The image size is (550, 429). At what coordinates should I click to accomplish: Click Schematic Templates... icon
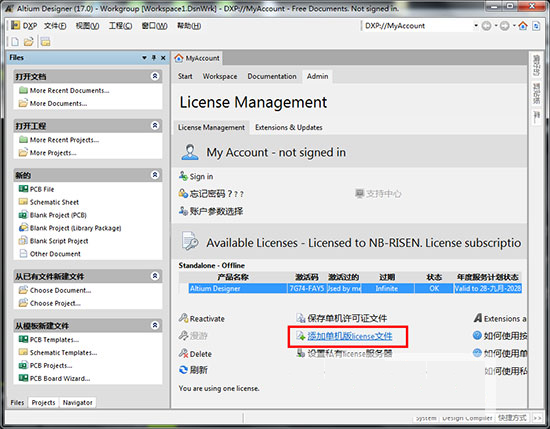23,352
